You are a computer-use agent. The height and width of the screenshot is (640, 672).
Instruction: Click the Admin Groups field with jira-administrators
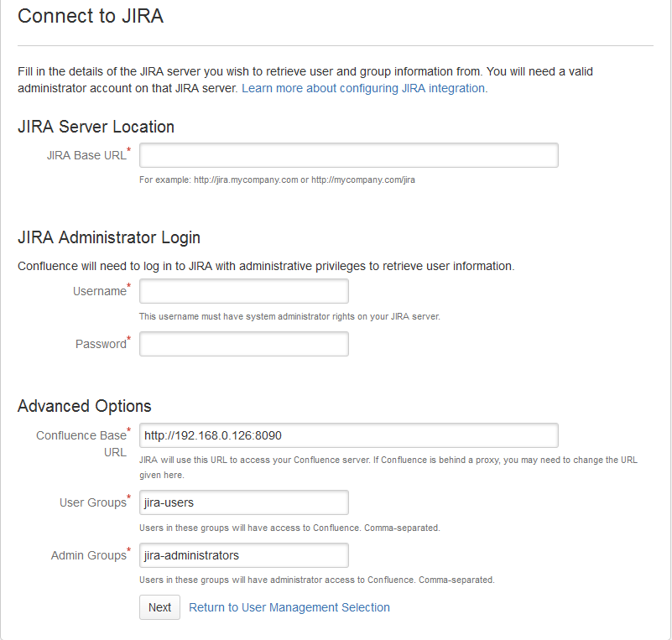click(x=244, y=555)
